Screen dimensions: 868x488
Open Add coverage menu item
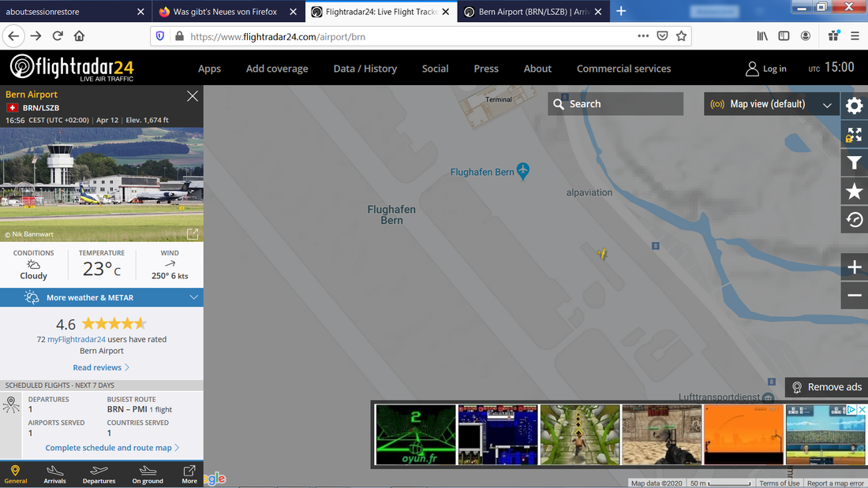[277, 69]
